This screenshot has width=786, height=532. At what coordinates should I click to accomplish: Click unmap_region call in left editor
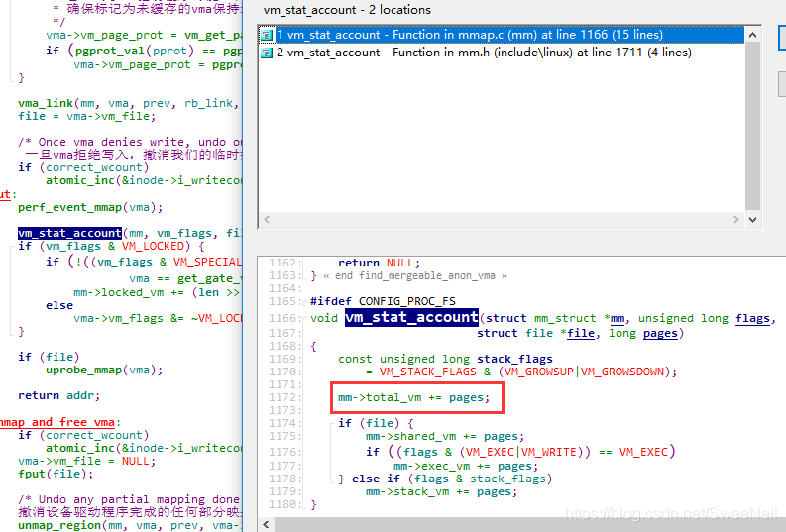59,525
